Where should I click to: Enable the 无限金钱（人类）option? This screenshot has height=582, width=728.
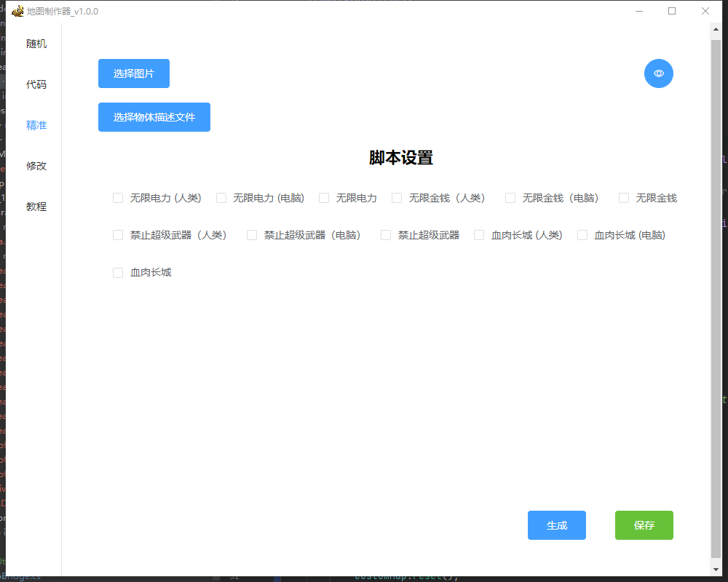tap(396, 197)
